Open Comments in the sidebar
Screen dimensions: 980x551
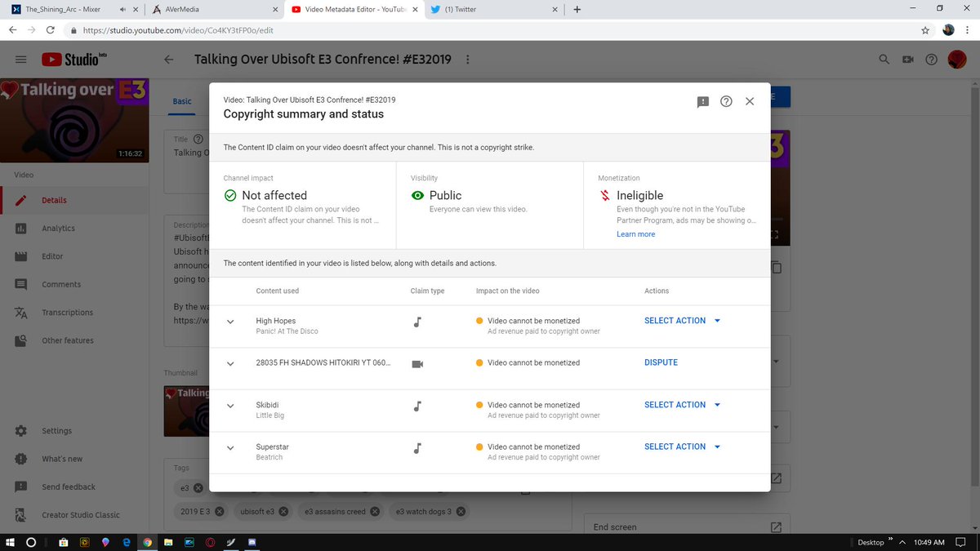(74, 285)
